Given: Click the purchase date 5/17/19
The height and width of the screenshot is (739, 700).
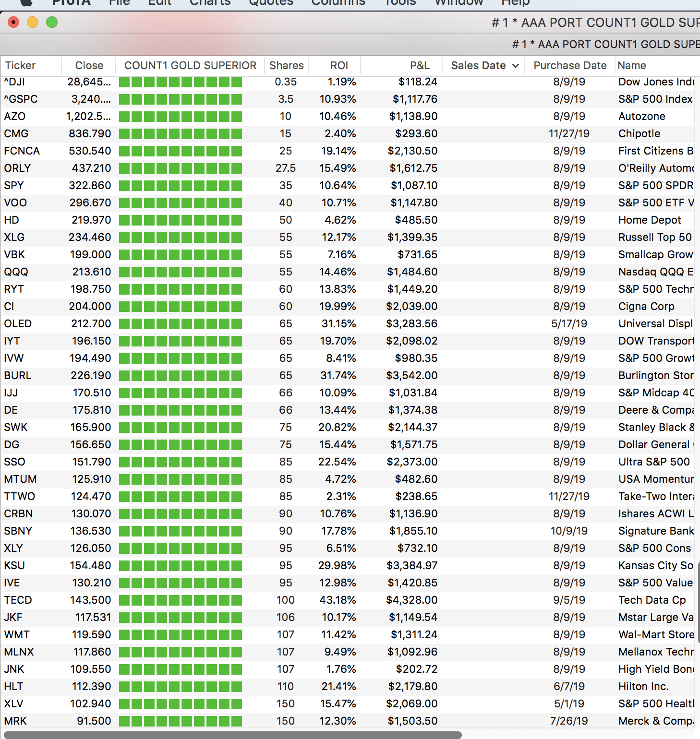Looking at the screenshot, I should [x=569, y=323].
